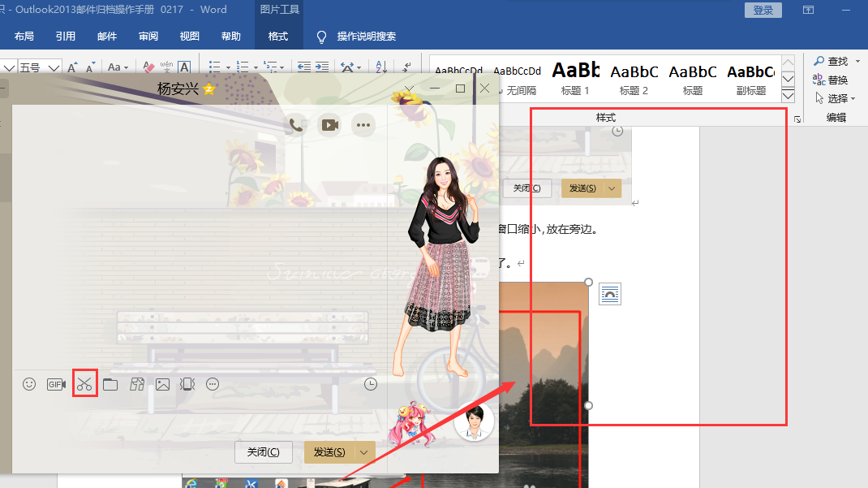Open the emoji picker in the chat window
868x488 pixels.
29,384
